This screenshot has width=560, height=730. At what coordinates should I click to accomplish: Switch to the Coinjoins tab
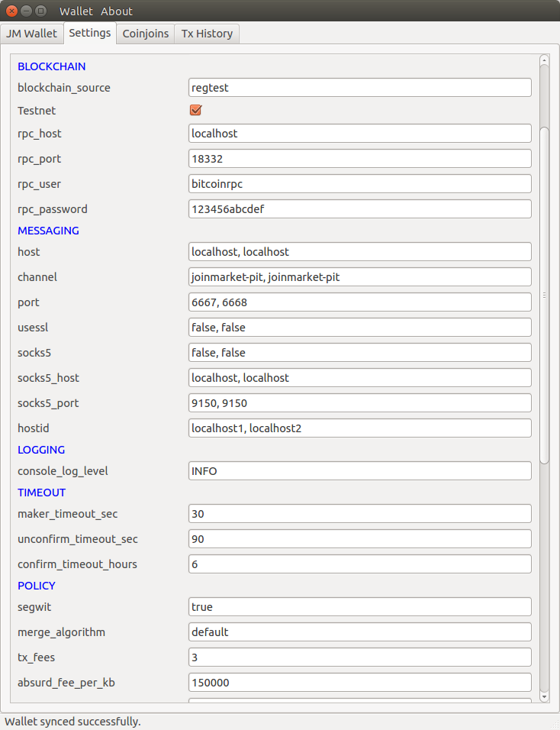point(146,34)
